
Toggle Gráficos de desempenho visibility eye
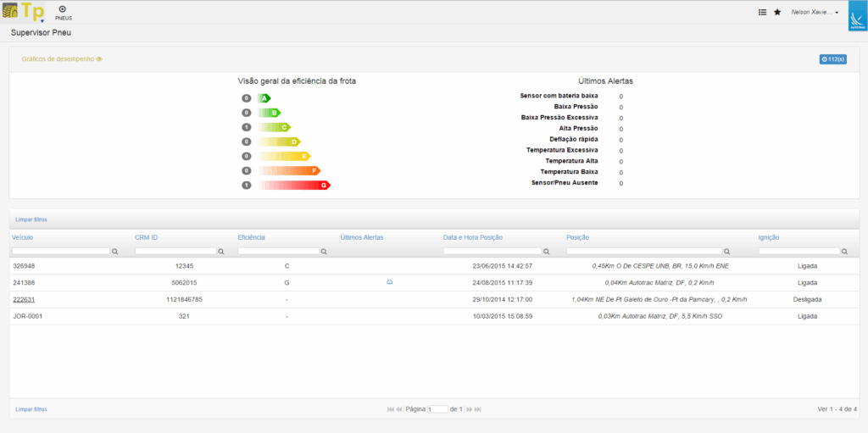(x=99, y=59)
